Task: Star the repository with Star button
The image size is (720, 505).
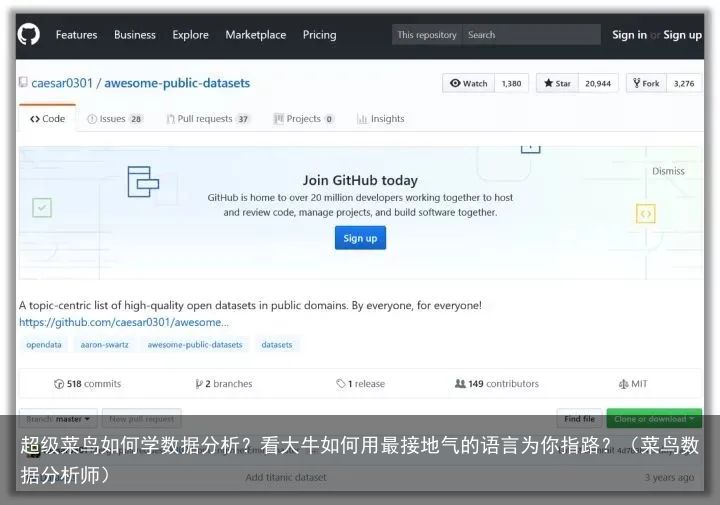Action: (557, 83)
